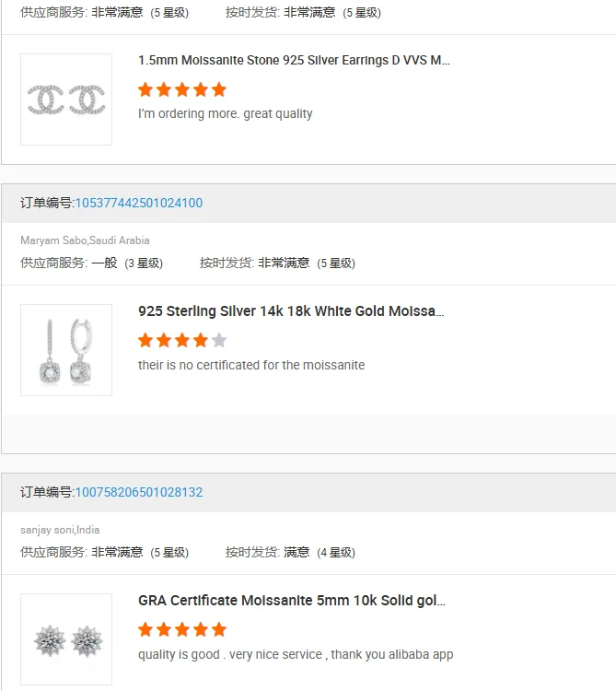Viewport: 616px width, 691px height.
Task: Open the interlocking-C earrings product thumbnail
Action: (x=66, y=100)
